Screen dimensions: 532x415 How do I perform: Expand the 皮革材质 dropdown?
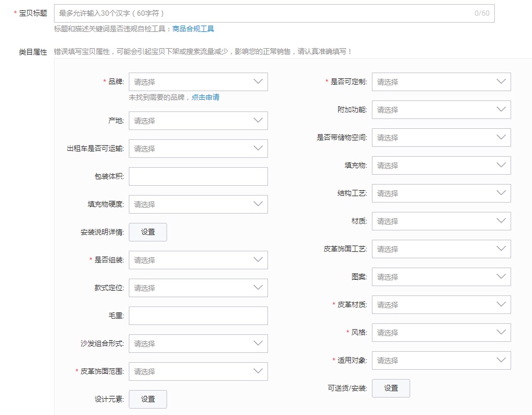point(441,305)
